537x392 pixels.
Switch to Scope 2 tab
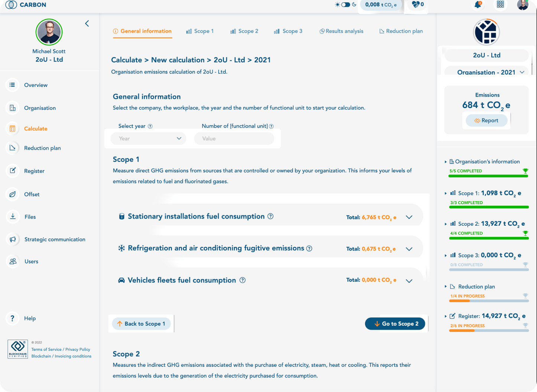(244, 31)
